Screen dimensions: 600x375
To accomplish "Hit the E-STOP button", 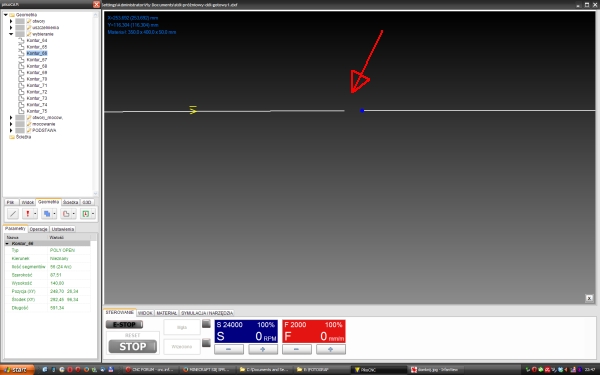I will tap(124, 324).
